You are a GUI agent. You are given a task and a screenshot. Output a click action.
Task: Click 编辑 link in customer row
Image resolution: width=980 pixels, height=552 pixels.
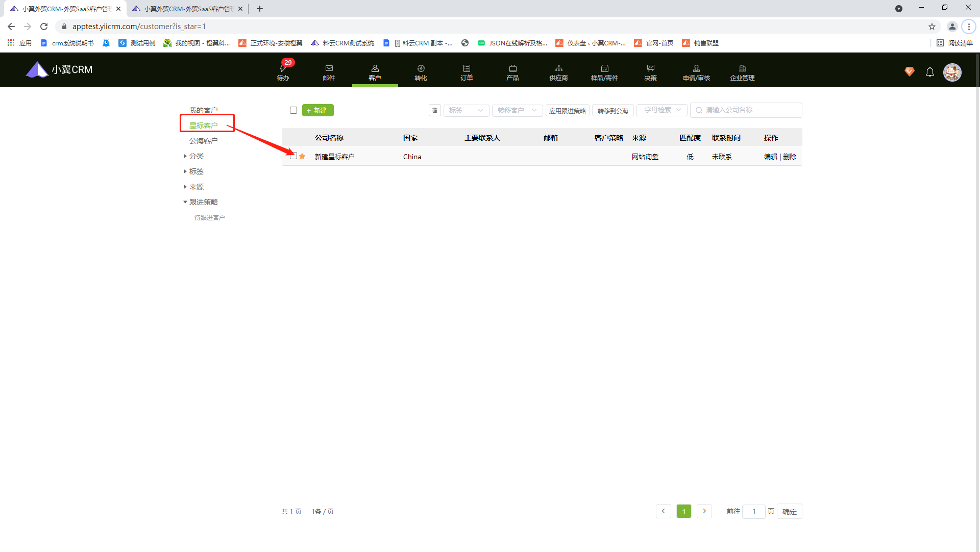pyautogui.click(x=770, y=157)
